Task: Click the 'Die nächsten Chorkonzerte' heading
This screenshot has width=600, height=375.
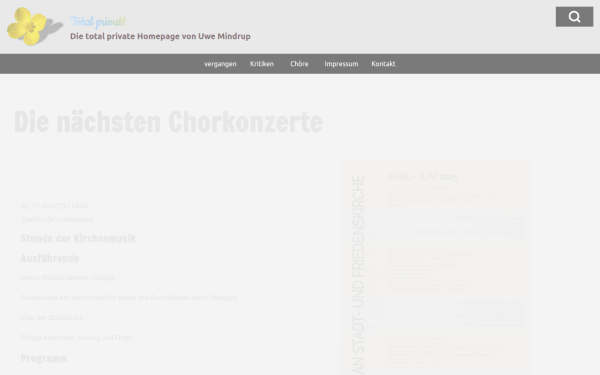Action: click(x=168, y=122)
